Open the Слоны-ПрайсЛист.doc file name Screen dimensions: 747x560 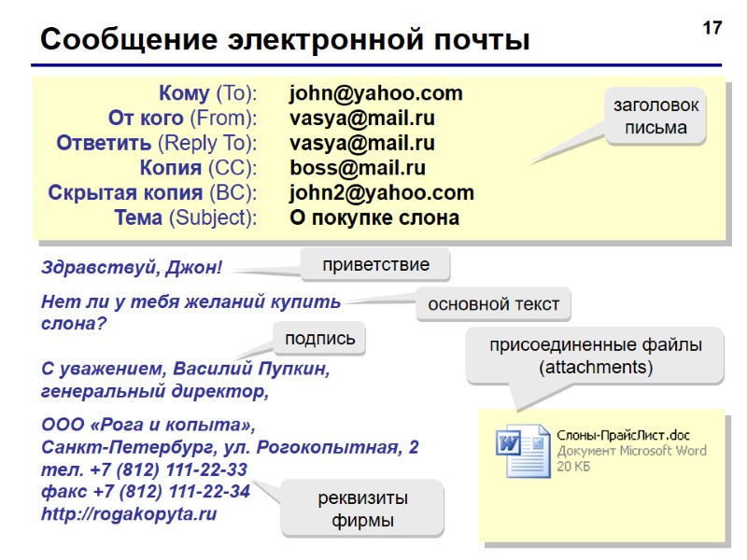click(623, 435)
